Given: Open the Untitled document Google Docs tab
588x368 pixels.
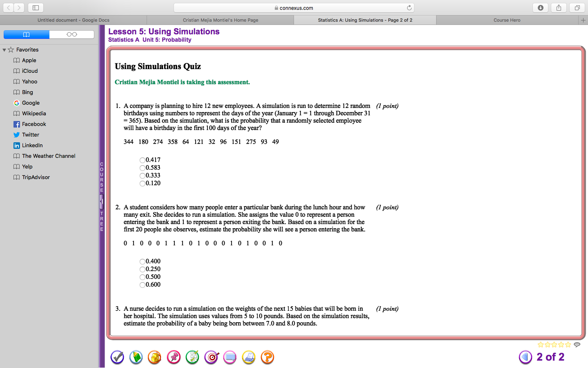Looking at the screenshot, I should pyautogui.click(x=73, y=20).
